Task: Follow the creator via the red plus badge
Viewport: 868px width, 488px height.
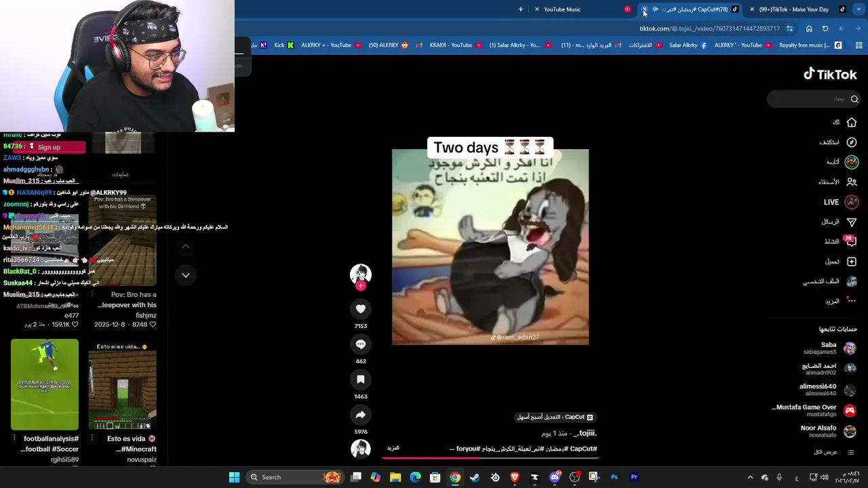Action: [x=361, y=286]
